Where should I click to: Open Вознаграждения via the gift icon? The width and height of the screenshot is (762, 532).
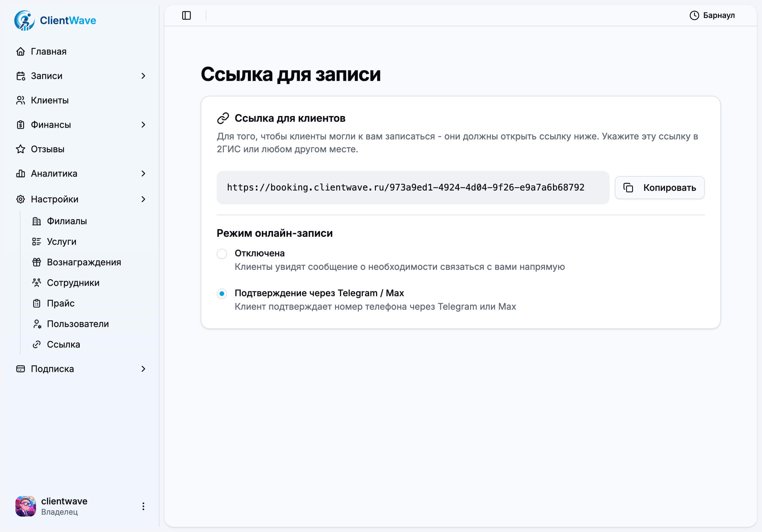pyautogui.click(x=37, y=262)
